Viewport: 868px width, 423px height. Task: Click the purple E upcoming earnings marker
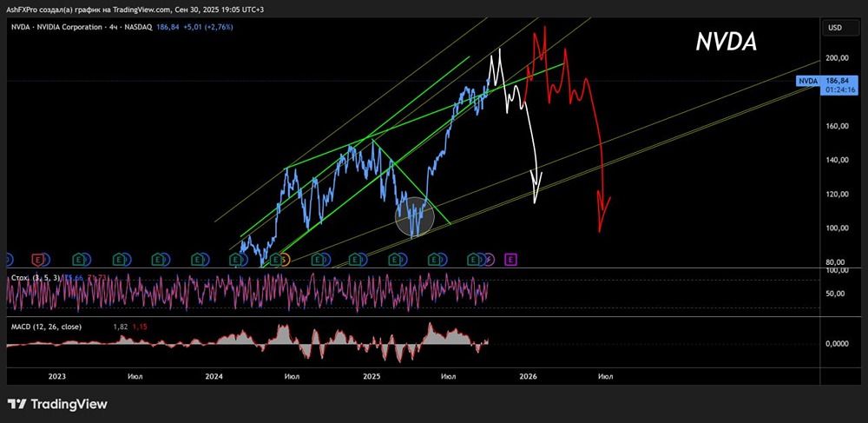point(511,259)
